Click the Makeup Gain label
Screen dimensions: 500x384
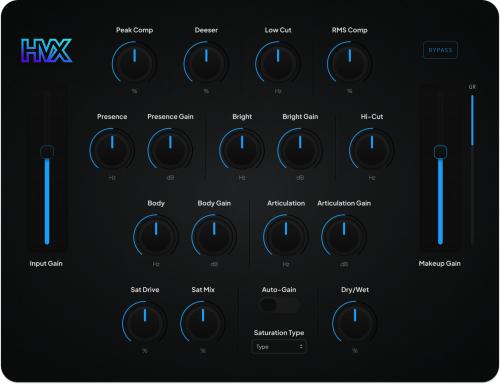click(439, 264)
